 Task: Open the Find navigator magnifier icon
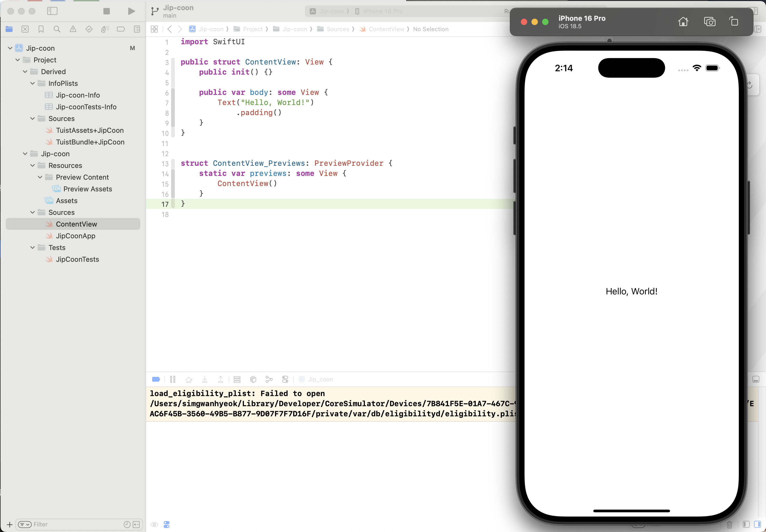coord(57,29)
